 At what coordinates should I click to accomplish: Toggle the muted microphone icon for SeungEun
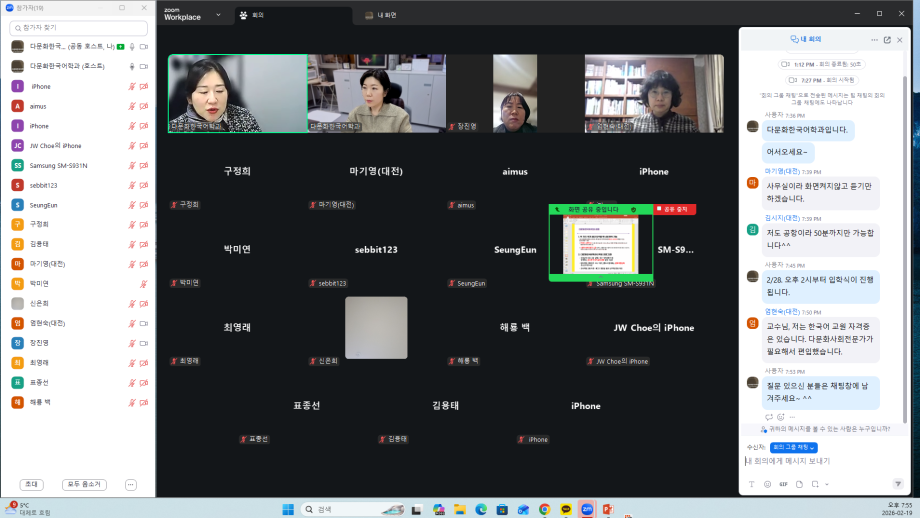(x=132, y=205)
